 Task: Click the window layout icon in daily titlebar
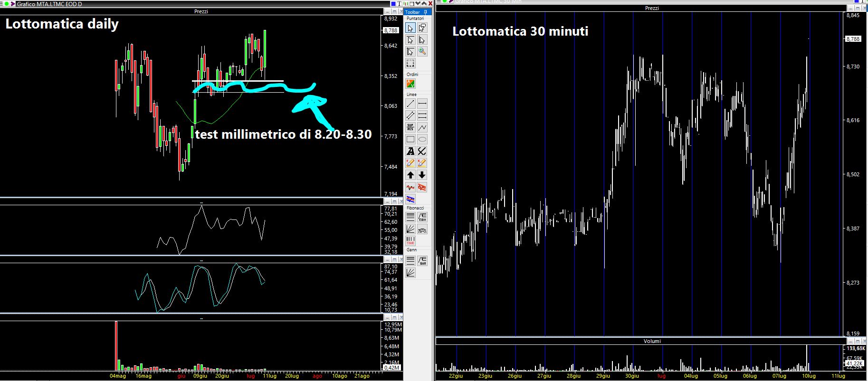(411, 4)
